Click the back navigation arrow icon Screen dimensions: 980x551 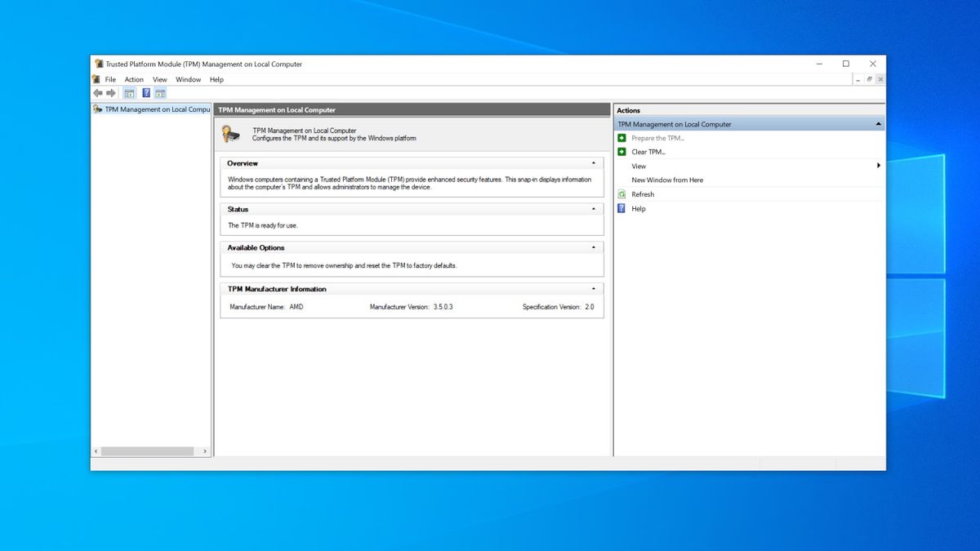(97, 93)
